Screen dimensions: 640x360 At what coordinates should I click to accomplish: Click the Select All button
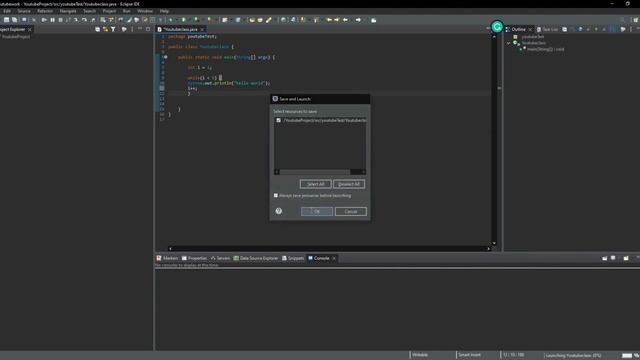[316, 184]
